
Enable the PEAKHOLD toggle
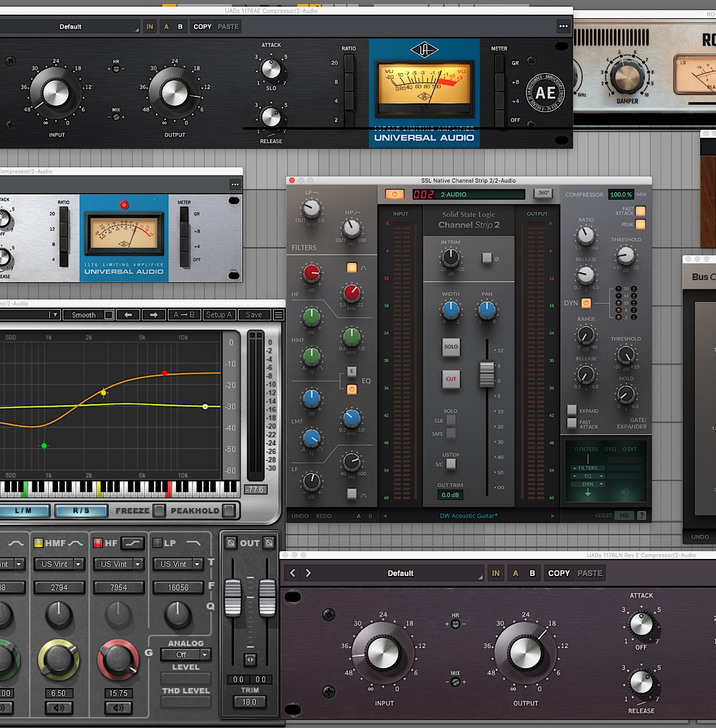coord(229,511)
